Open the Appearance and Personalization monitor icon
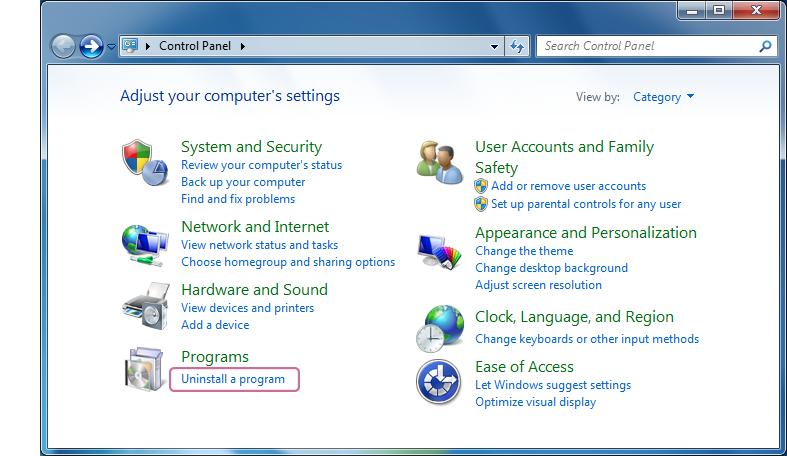The width and height of the screenshot is (787, 456). [x=439, y=252]
